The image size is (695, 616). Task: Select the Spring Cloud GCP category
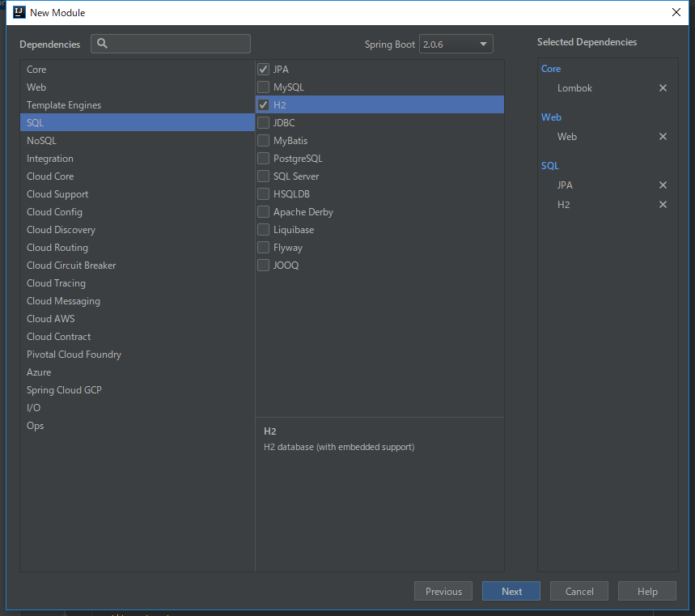click(138, 390)
